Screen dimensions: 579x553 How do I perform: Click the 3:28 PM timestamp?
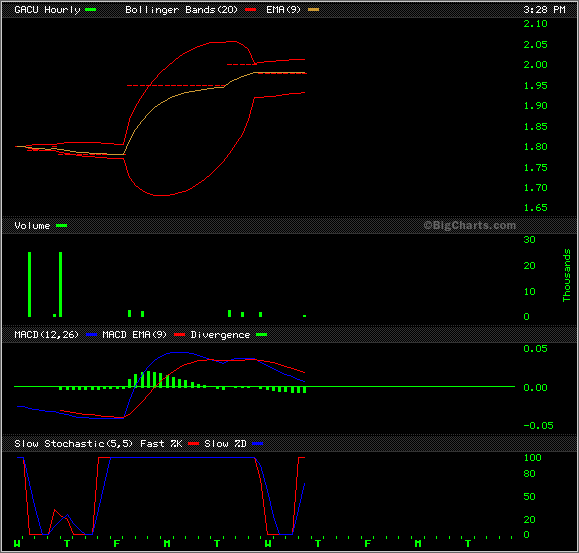(544, 10)
